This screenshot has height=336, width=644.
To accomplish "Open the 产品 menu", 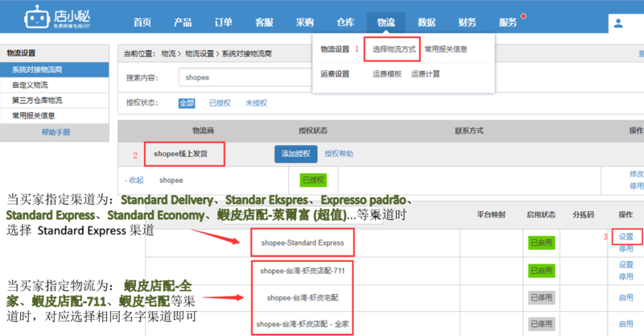I will click(183, 23).
